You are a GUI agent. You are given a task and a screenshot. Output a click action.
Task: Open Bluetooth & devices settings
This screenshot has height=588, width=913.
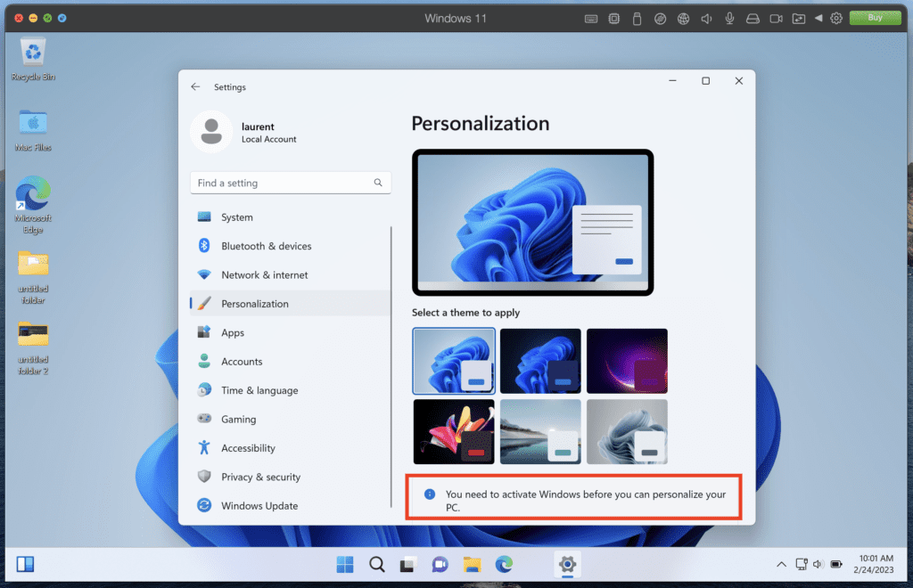pyautogui.click(x=291, y=246)
